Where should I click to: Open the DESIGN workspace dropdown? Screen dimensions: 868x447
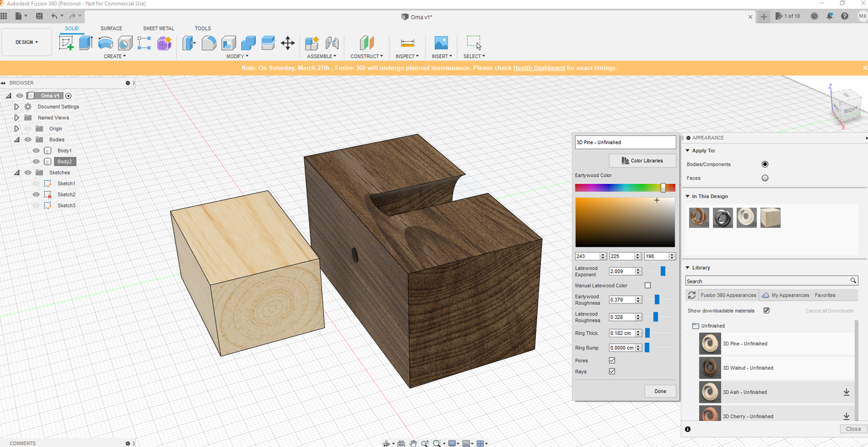27,42
